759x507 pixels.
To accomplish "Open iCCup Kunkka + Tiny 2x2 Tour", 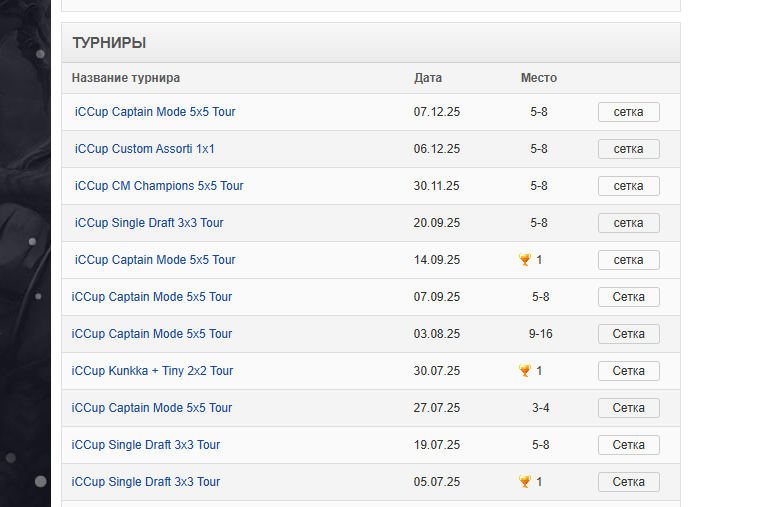I will [152, 371].
